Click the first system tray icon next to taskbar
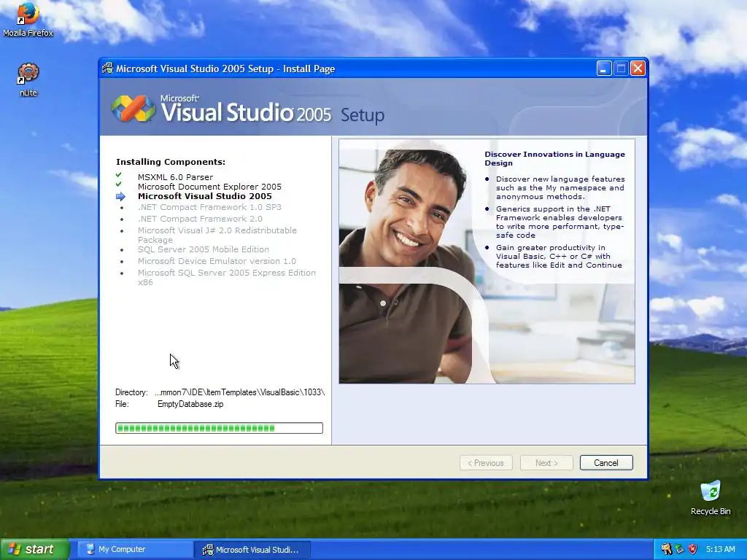Screen dimensions: 747x560 tap(666, 549)
